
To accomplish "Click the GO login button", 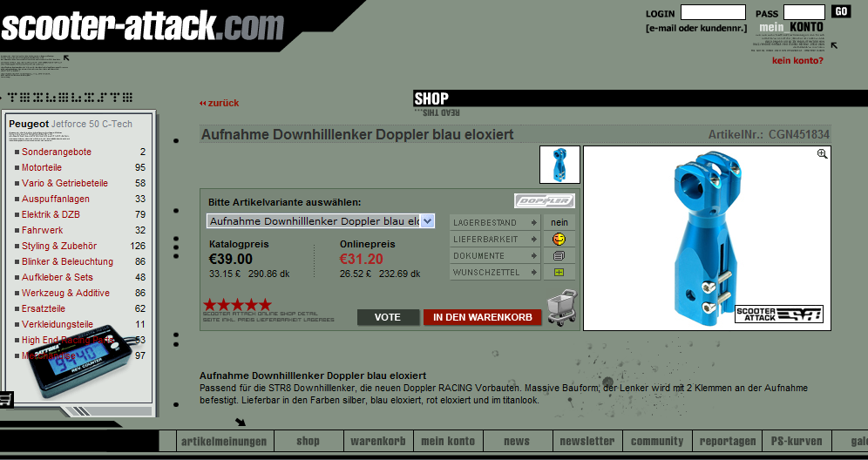I will tap(840, 11).
